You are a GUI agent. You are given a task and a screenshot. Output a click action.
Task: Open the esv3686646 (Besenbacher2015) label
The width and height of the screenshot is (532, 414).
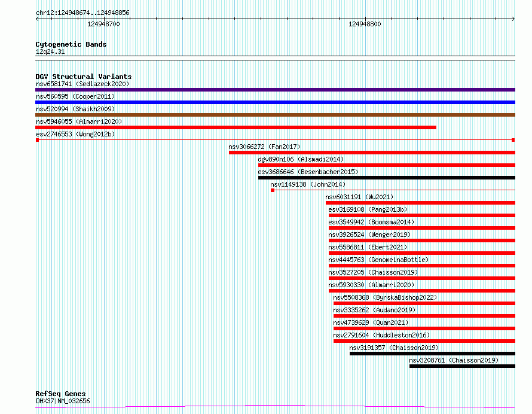click(x=308, y=172)
